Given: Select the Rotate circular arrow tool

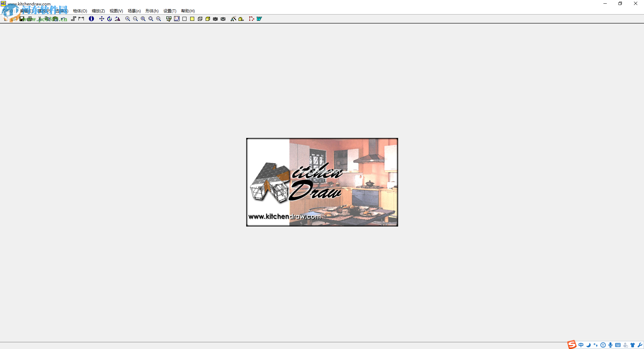Looking at the screenshot, I should (x=109, y=19).
